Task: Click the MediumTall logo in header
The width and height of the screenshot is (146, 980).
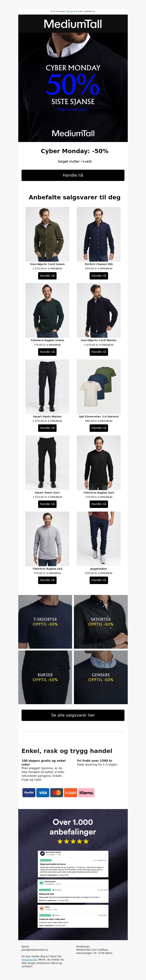Action: click(x=73, y=24)
